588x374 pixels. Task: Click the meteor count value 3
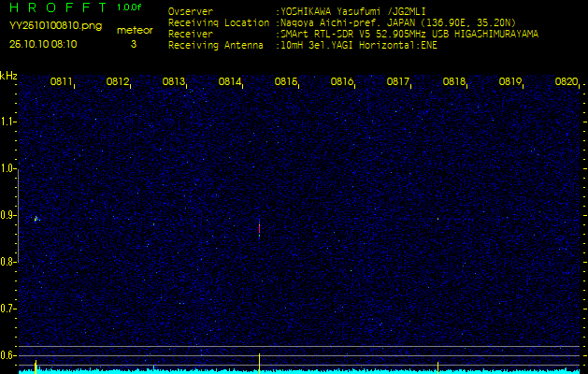tap(133, 44)
